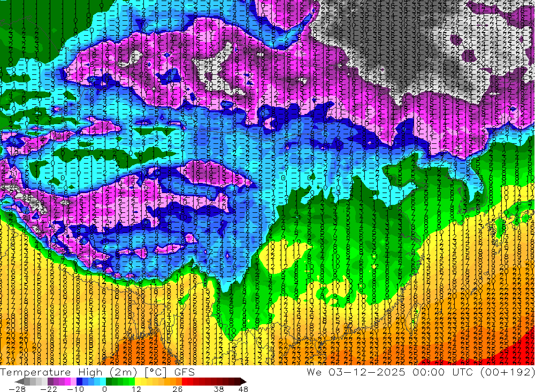
Task: Click the -28 legend label
Action: (x=17, y=389)
